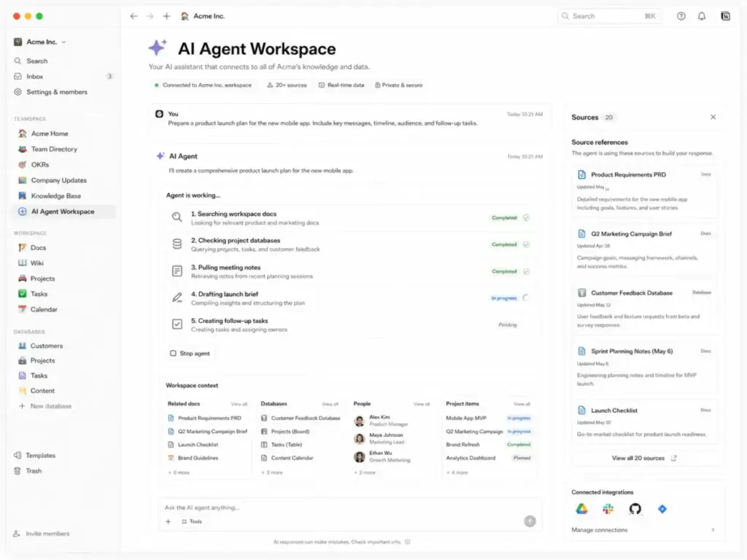The image size is (747, 560).
Task: Click View all for Databases
Action: click(330, 404)
